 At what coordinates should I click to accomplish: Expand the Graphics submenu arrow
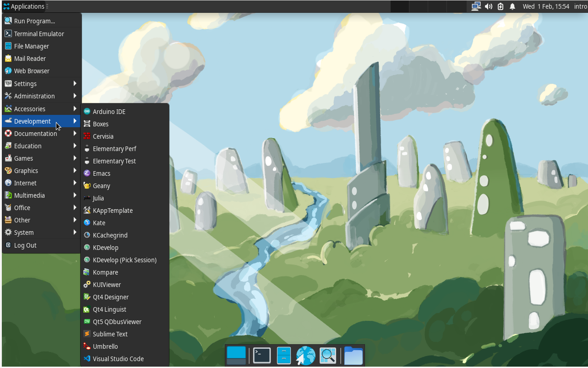(75, 170)
